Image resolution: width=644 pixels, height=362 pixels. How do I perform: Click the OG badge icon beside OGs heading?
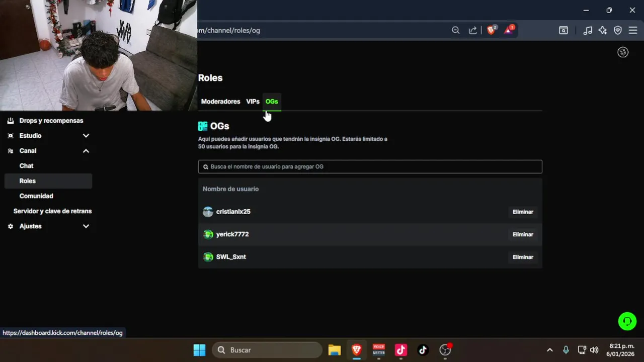point(203,126)
